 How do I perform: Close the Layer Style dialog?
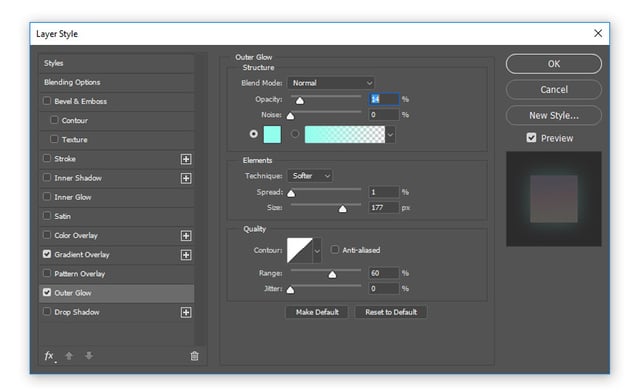pyautogui.click(x=598, y=33)
